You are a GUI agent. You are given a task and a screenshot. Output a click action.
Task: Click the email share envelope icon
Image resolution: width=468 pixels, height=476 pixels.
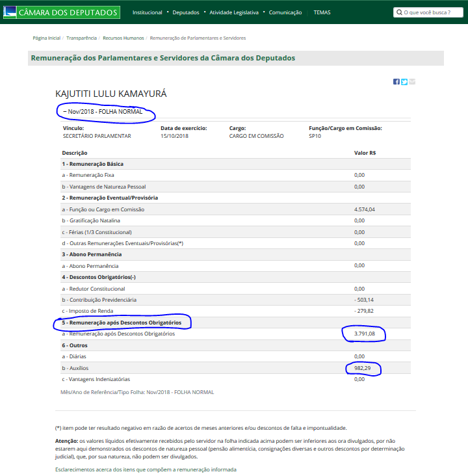[412, 81]
